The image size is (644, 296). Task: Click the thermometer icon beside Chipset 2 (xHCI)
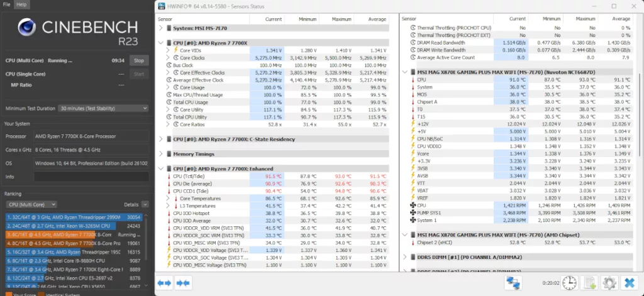coord(413,242)
